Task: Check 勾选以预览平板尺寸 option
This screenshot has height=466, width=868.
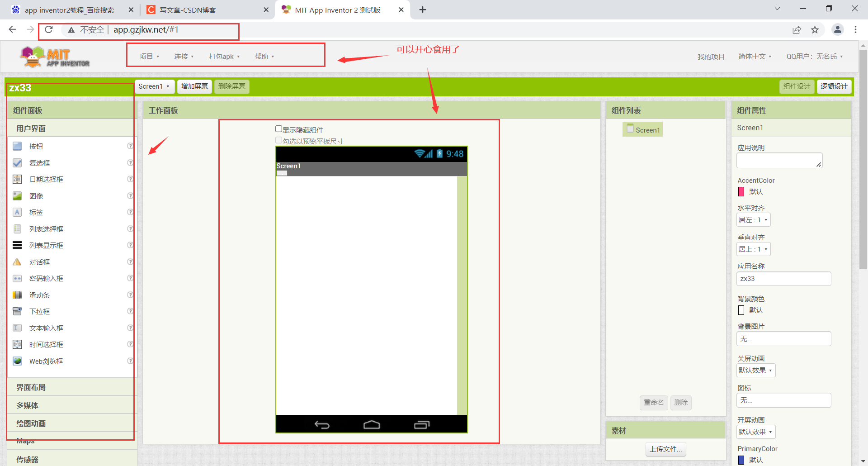Action: point(278,140)
